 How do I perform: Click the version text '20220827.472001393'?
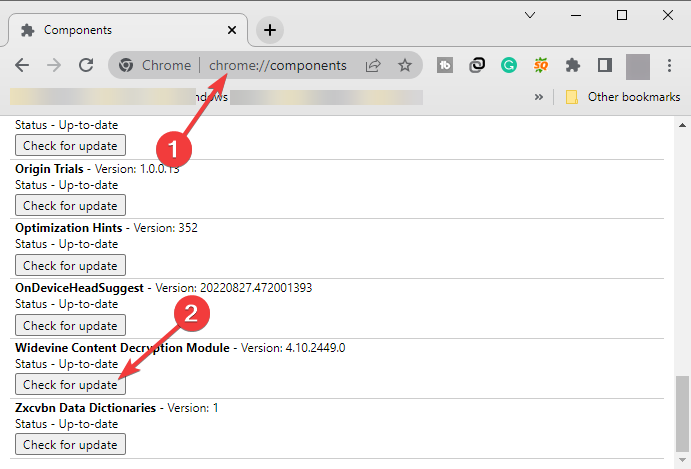pyautogui.click(x=256, y=288)
